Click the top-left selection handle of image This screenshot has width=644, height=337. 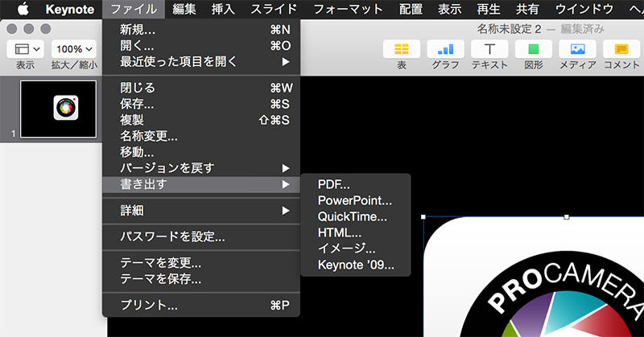pos(423,216)
